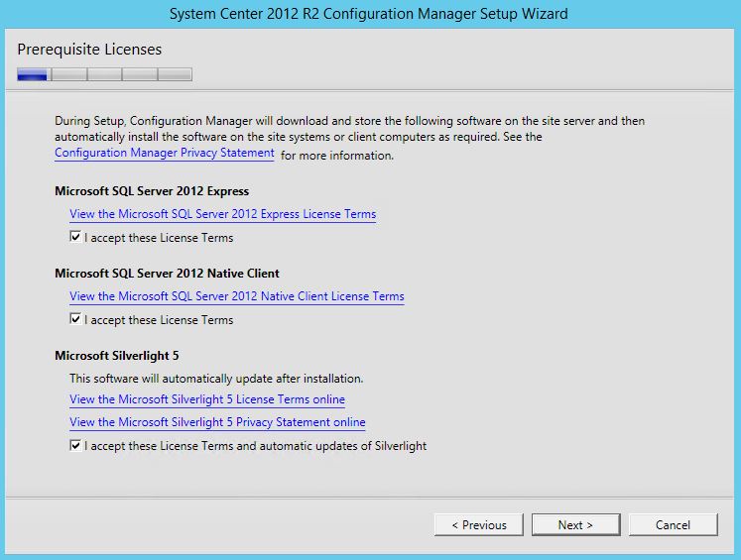This screenshot has height=560, width=741.
Task: Open the Silverlight 5 Privacy Statement online link
Action: pyautogui.click(x=217, y=422)
